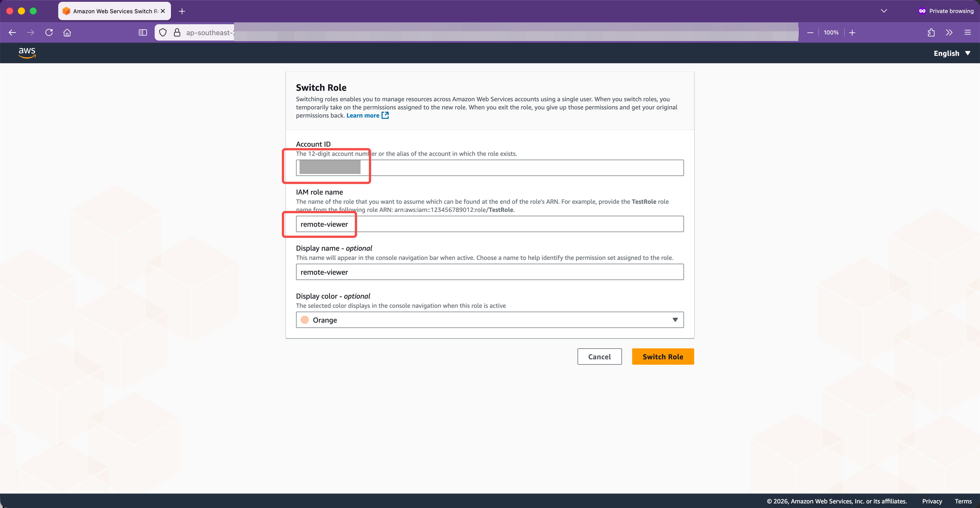Open Firefox hamburger application menu
Screen dimensions: 980x508
[967, 33]
